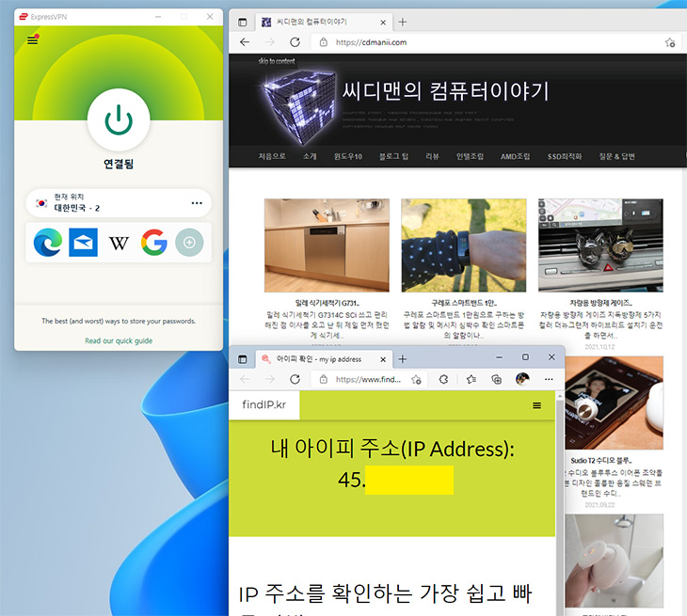Image resolution: width=687 pixels, height=616 pixels.
Task: Maximize the findIP browser window
Action: (x=525, y=357)
